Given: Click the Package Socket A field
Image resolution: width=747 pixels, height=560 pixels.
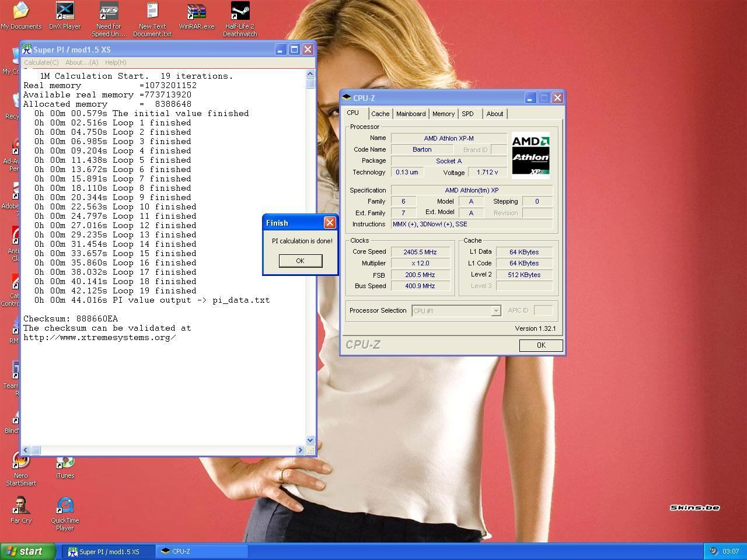Looking at the screenshot, I should (449, 161).
